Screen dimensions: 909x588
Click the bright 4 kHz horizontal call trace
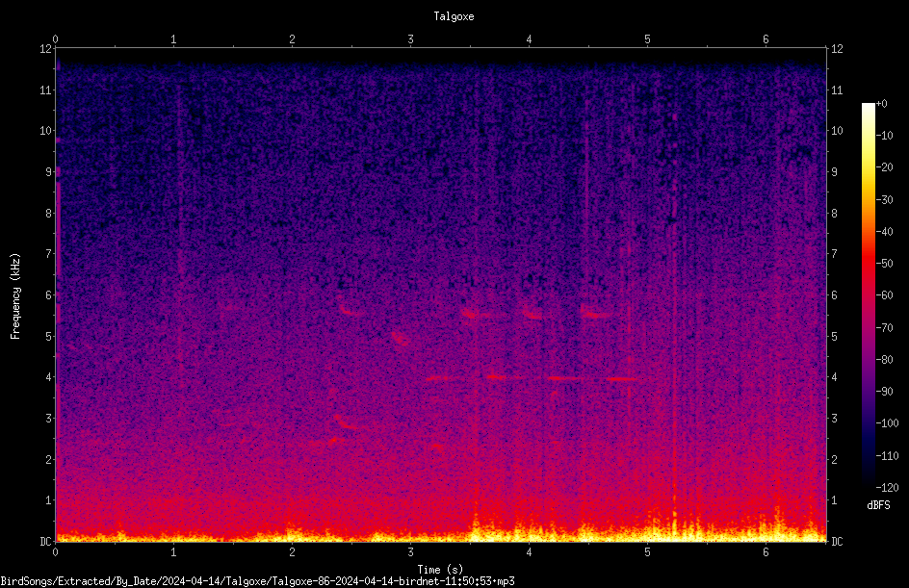tap(532, 378)
